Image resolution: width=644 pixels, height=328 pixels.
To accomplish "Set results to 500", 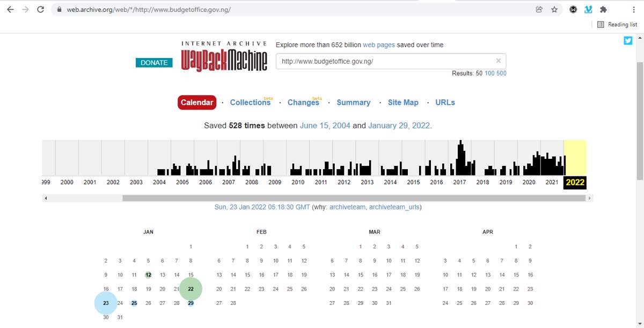I will 501,73.
